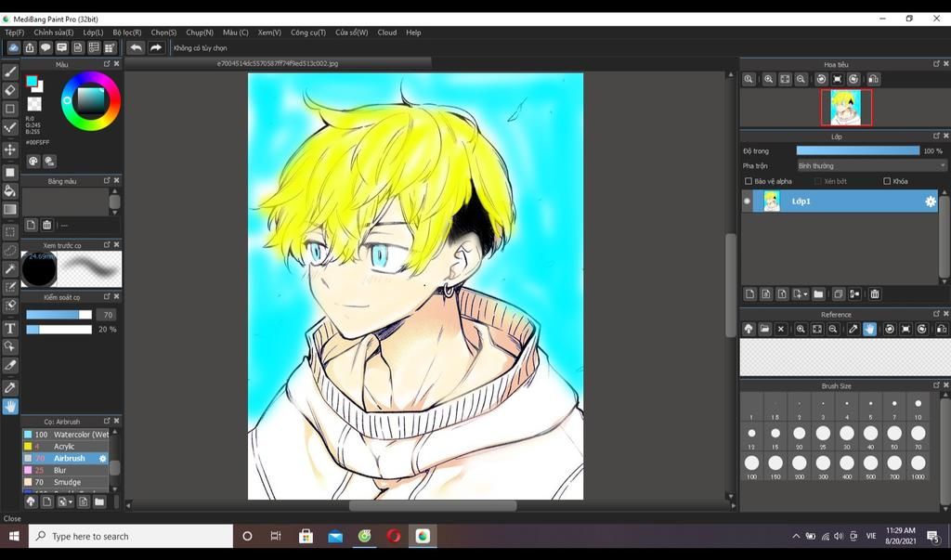Click the Undo arrow button
The image size is (951, 560).
(136, 48)
